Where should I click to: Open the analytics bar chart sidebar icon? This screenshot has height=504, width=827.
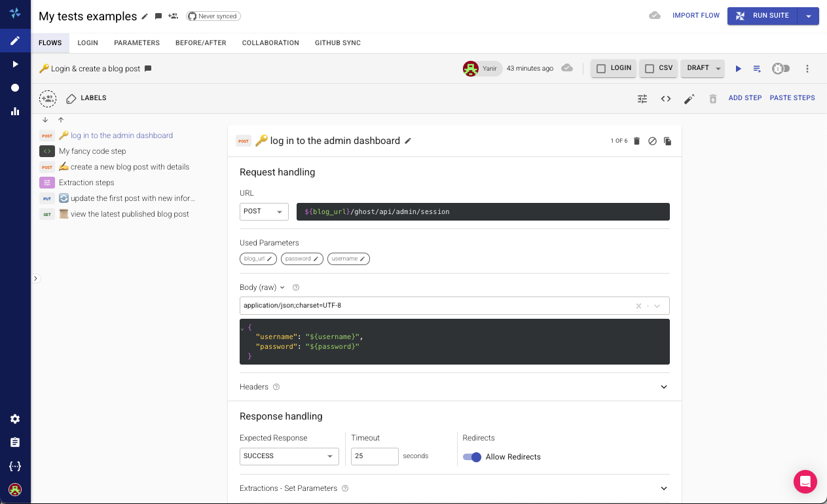(x=15, y=111)
